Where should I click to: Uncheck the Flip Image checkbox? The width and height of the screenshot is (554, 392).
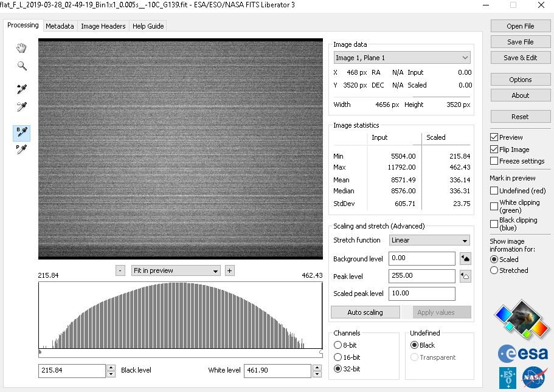point(494,150)
